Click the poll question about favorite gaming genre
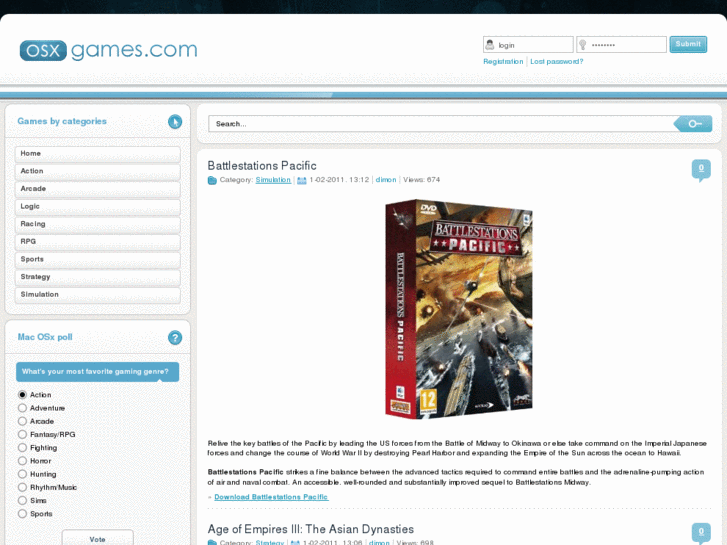The width and height of the screenshot is (727, 545). [x=97, y=372]
